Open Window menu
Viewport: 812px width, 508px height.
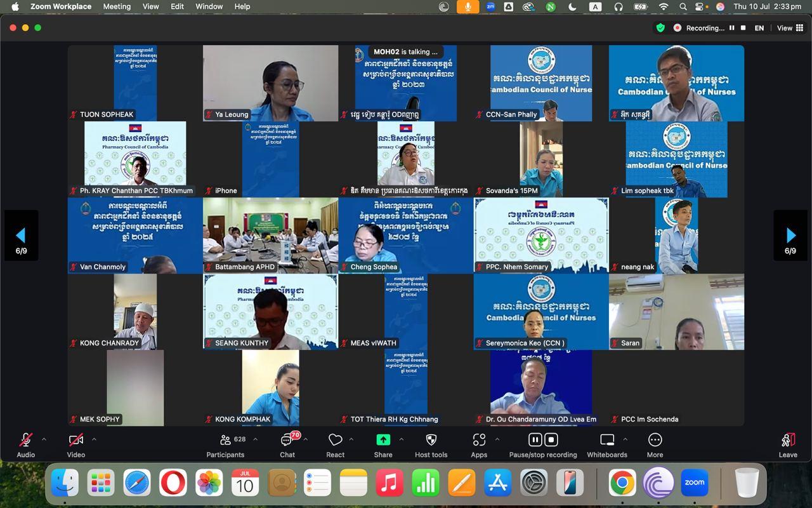[x=209, y=6]
